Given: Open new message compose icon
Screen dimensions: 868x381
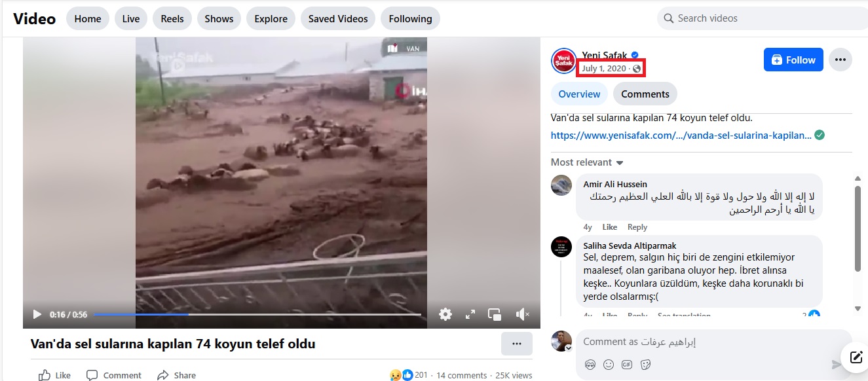Looking at the screenshot, I should (x=856, y=357).
